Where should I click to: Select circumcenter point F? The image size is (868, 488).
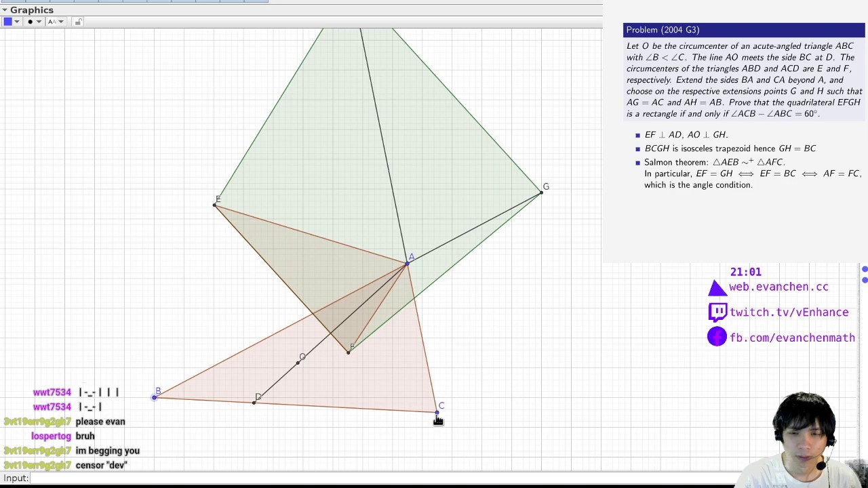[x=348, y=352]
